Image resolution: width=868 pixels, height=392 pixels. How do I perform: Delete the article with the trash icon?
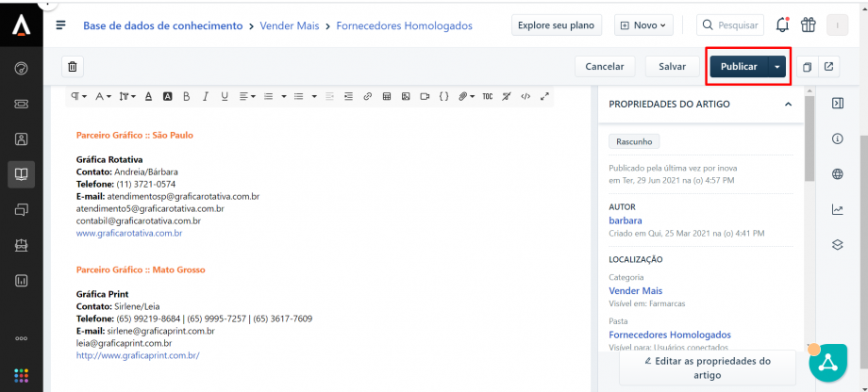pyautogui.click(x=73, y=67)
